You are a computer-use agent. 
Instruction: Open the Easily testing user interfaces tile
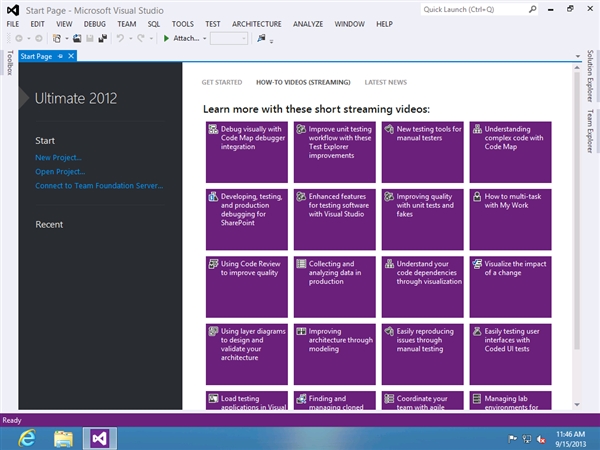510,354
